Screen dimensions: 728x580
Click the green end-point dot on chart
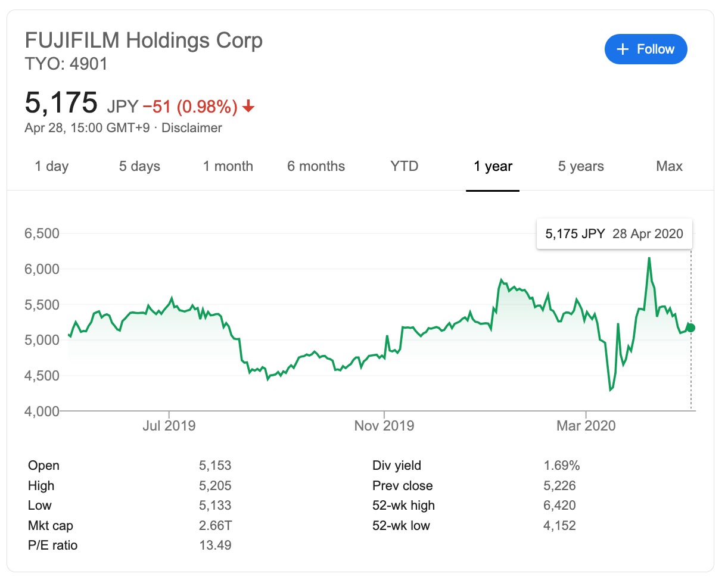point(691,328)
